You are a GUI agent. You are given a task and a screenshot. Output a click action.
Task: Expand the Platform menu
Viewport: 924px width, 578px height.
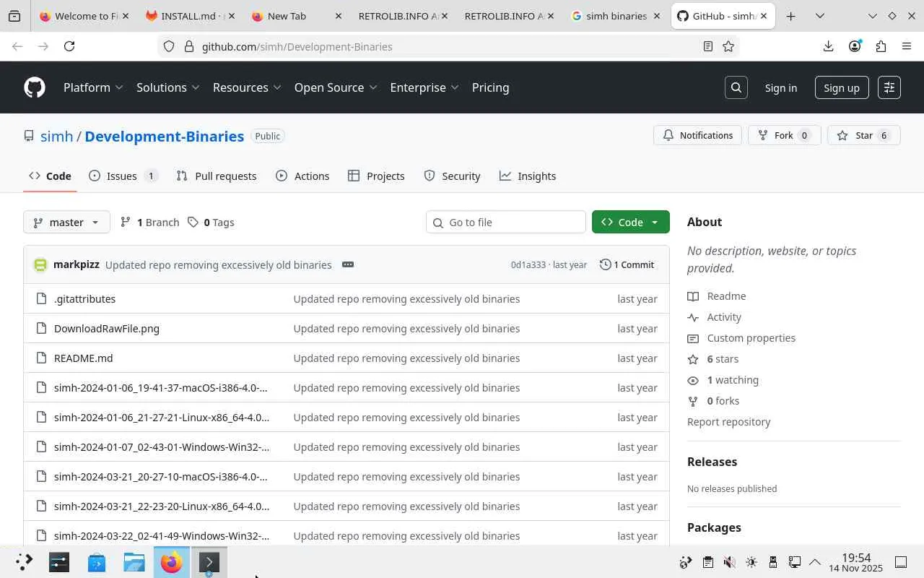93,87
